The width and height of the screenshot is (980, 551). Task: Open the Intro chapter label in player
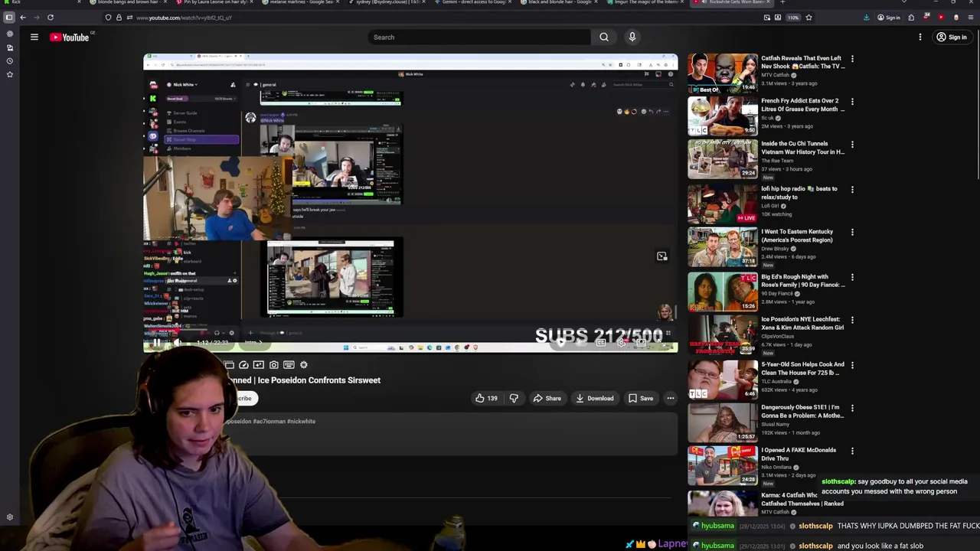[253, 343]
